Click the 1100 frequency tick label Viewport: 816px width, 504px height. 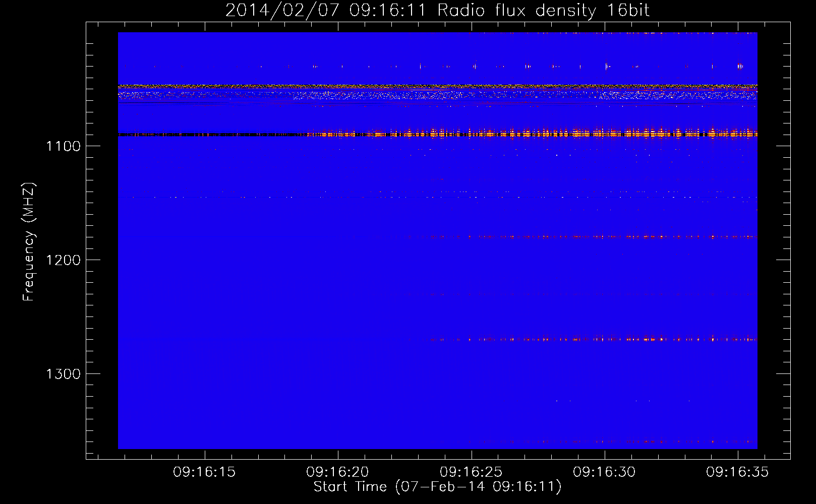coord(63,146)
